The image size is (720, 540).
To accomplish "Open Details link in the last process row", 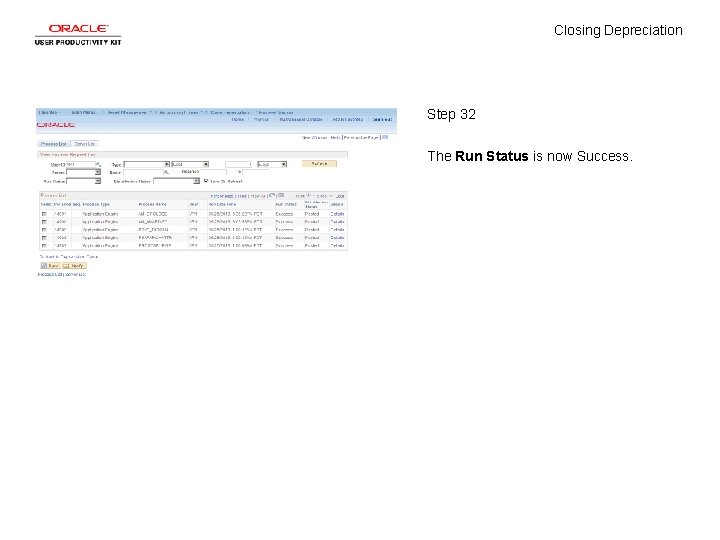I will (x=338, y=246).
